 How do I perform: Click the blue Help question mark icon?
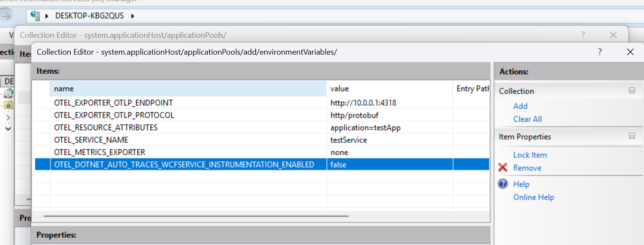(x=503, y=184)
